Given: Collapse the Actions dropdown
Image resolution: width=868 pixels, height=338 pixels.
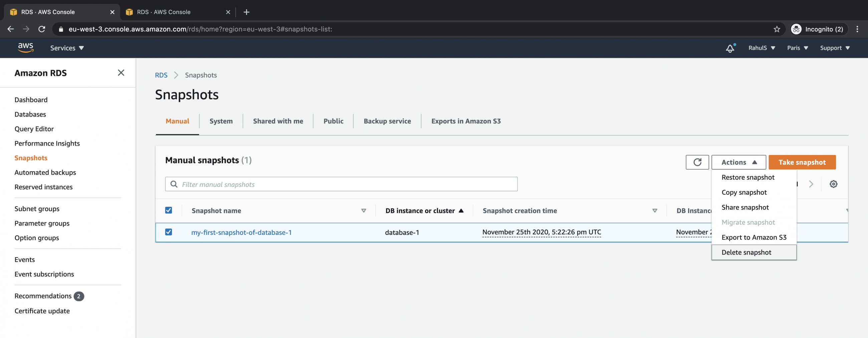Looking at the screenshot, I should pyautogui.click(x=738, y=162).
